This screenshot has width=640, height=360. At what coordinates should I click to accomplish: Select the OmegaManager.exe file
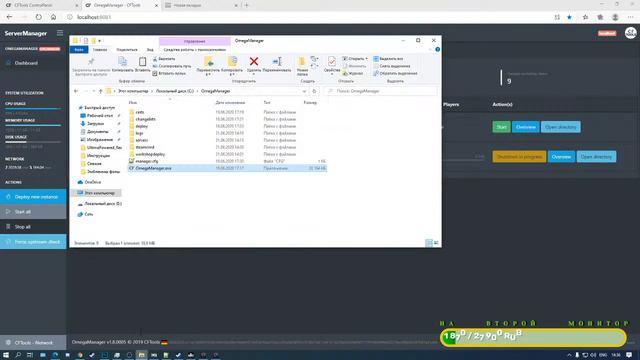click(x=227, y=168)
